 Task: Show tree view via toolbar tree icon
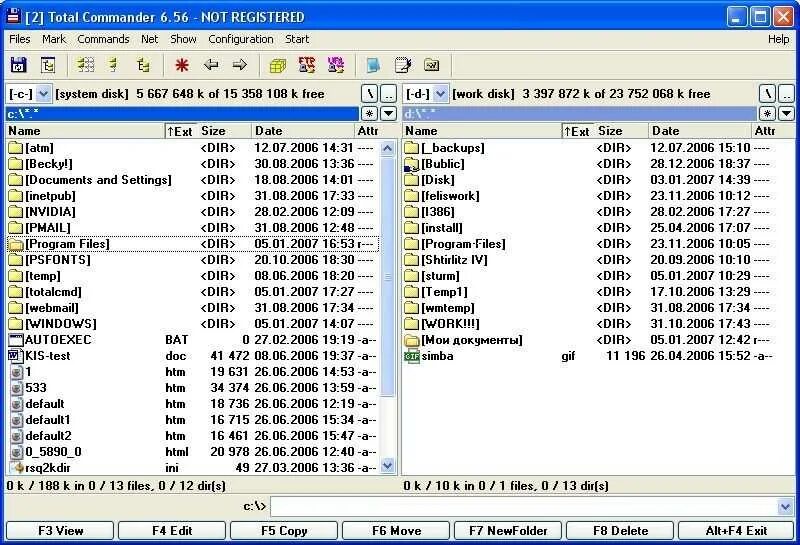[x=143, y=65]
